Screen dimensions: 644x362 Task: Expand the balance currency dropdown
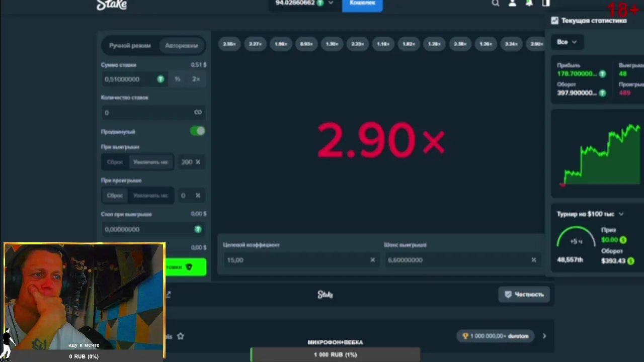pos(331,3)
